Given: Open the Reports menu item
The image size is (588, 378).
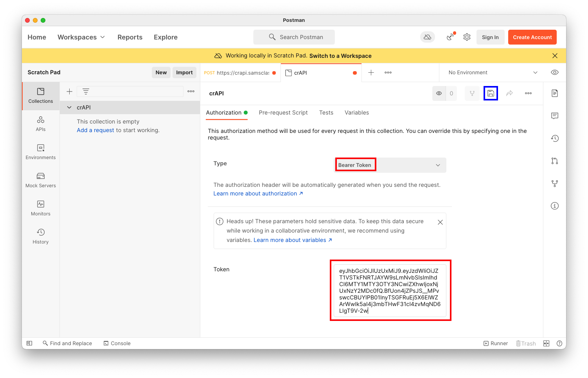Looking at the screenshot, I should tap(130, 37).
